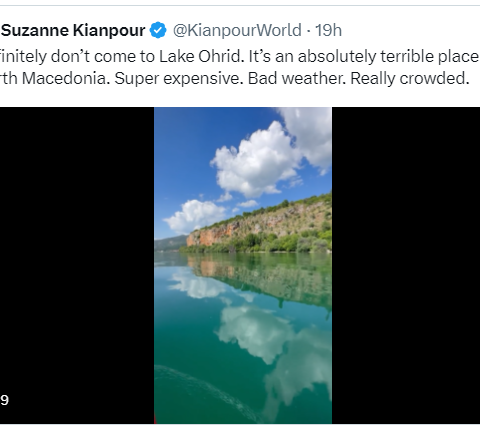Image resolution: width=480 pixels, height=433 pixels.
Task: Click the left black letterbox of the video
Action: tap(77, 265)
